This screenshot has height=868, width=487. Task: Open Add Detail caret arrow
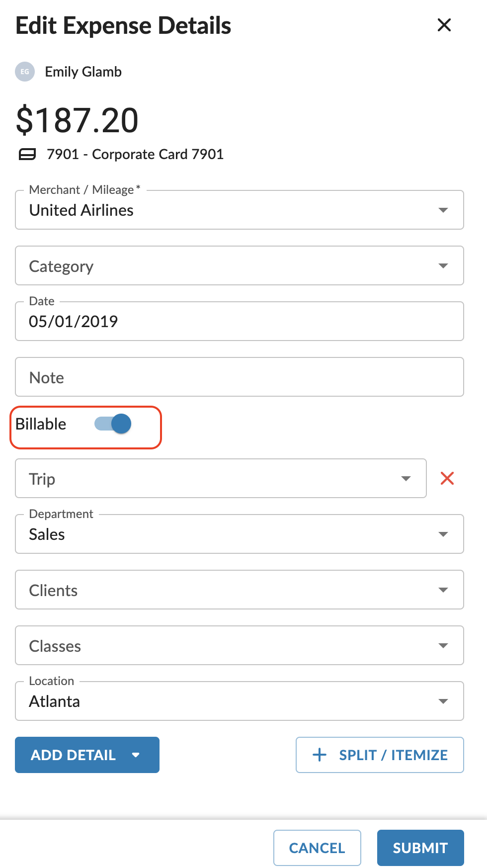pos(136,755)
